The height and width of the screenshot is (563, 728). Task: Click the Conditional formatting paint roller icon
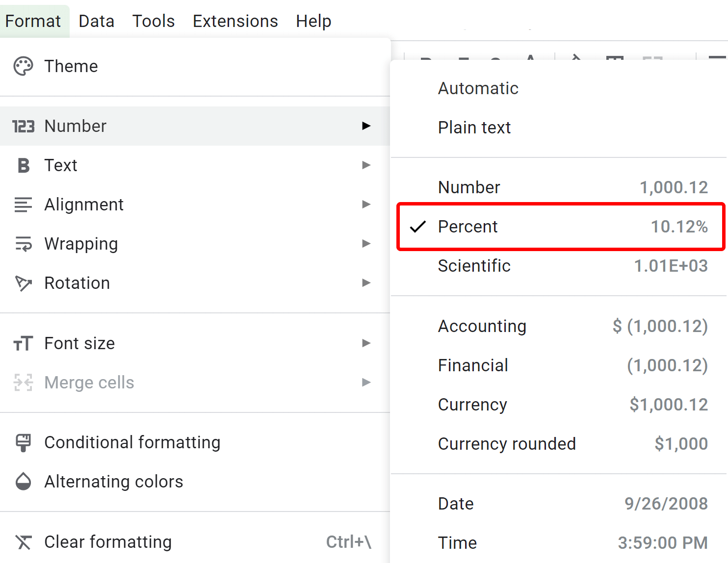pos(23,442)
